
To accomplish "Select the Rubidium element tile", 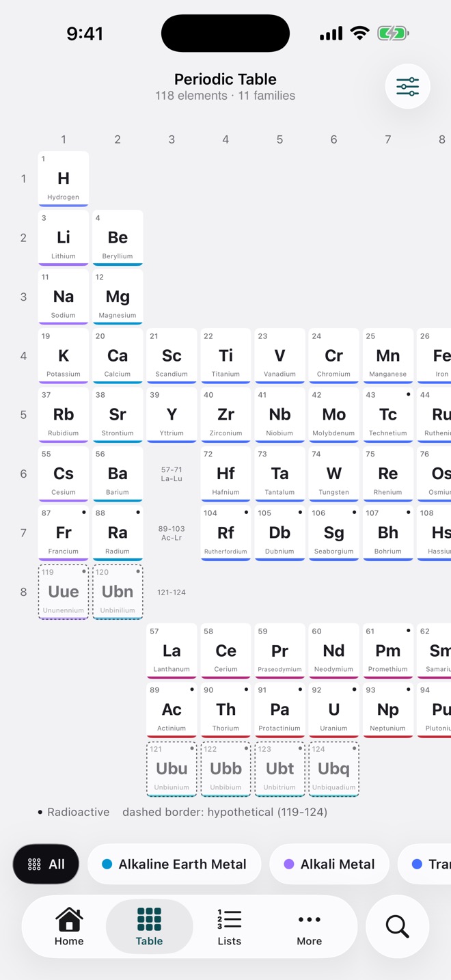I will [x=64, y=415].
